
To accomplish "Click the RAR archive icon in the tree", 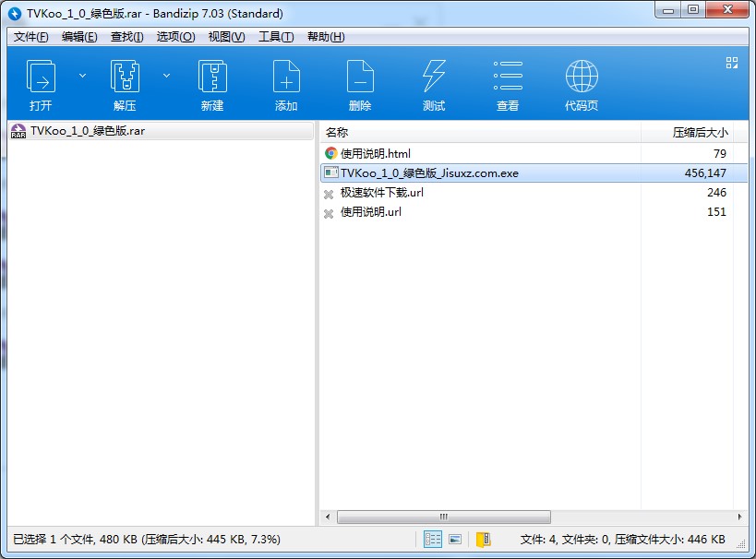I will tap(18, 131).
